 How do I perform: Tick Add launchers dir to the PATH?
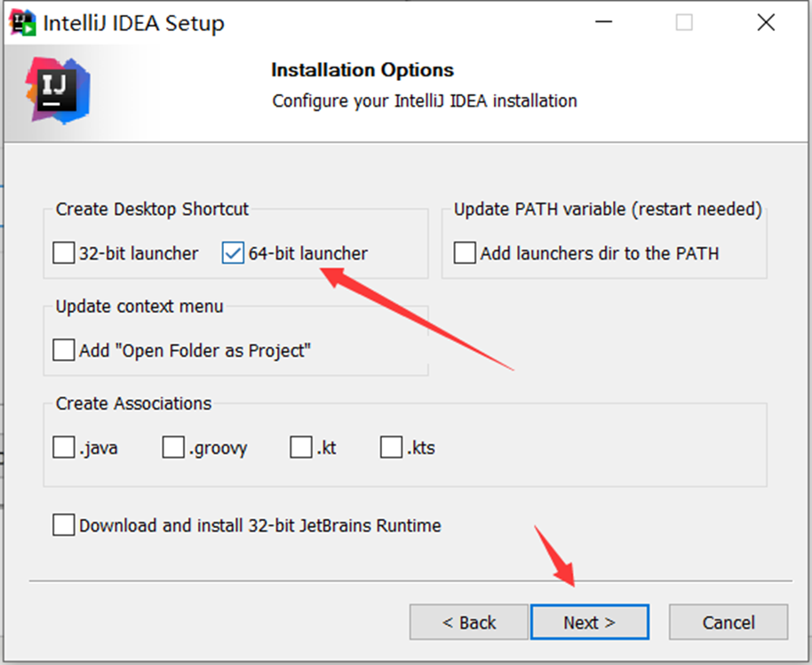(x=465, y=253)
